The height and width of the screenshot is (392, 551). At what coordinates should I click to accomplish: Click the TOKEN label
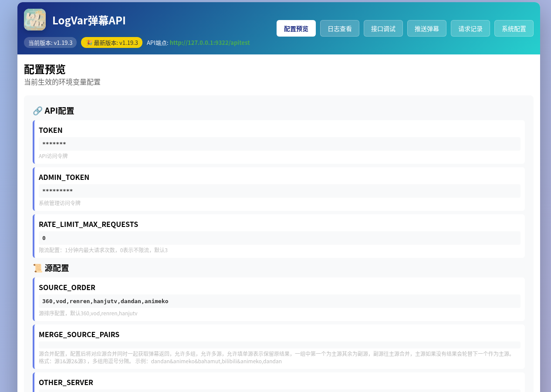(x=51, y=130)
